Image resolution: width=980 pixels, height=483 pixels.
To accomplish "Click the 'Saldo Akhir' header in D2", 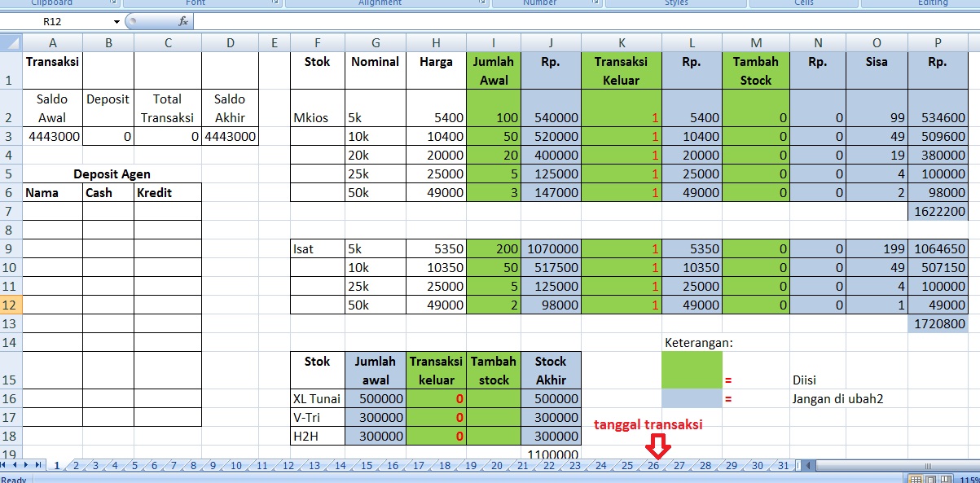I will [x=230, y=108].
